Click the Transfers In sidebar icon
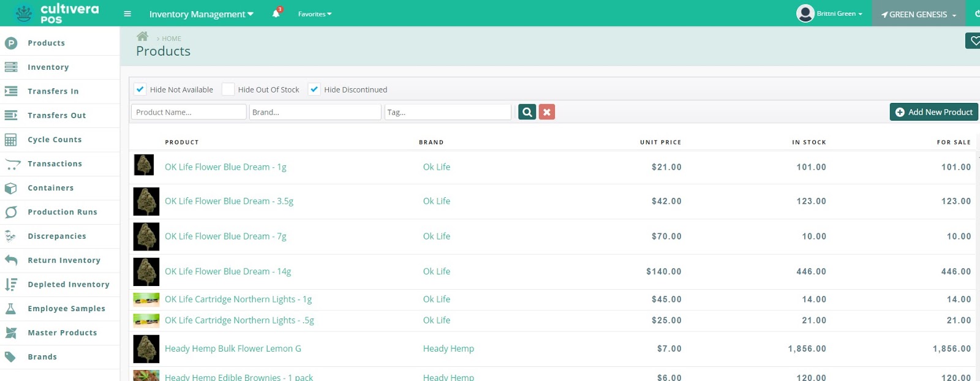This screenshot has height=381, width=980. (x=10, y=91)
